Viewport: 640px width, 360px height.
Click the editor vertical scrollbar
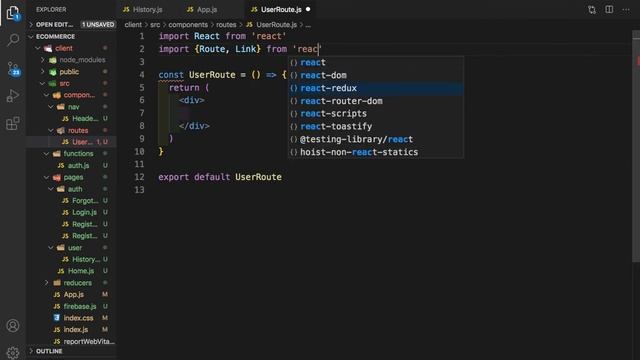(636, 147)
